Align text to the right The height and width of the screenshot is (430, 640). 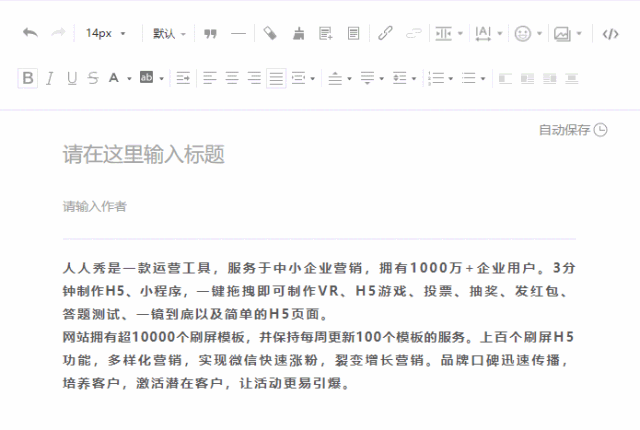tap(254, 78)
